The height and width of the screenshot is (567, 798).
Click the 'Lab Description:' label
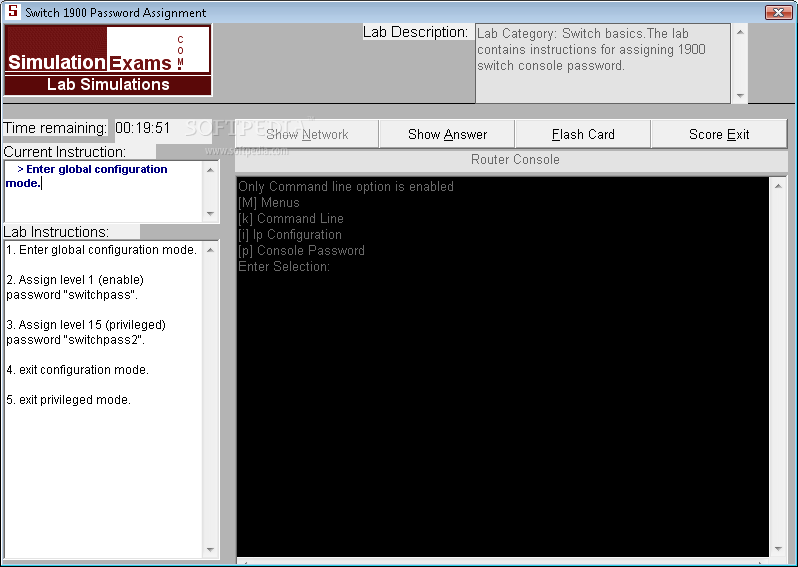point(415,32)
